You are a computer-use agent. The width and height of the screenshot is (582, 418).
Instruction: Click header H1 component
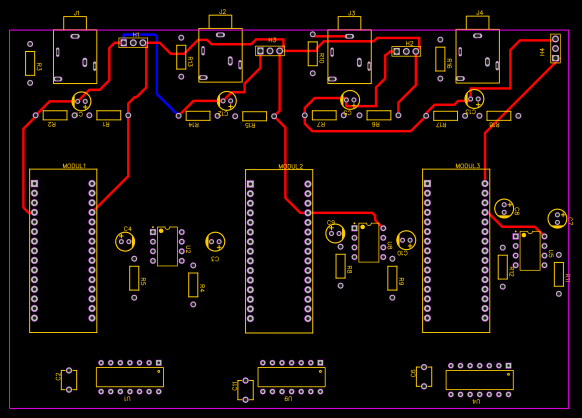[133, 43]
